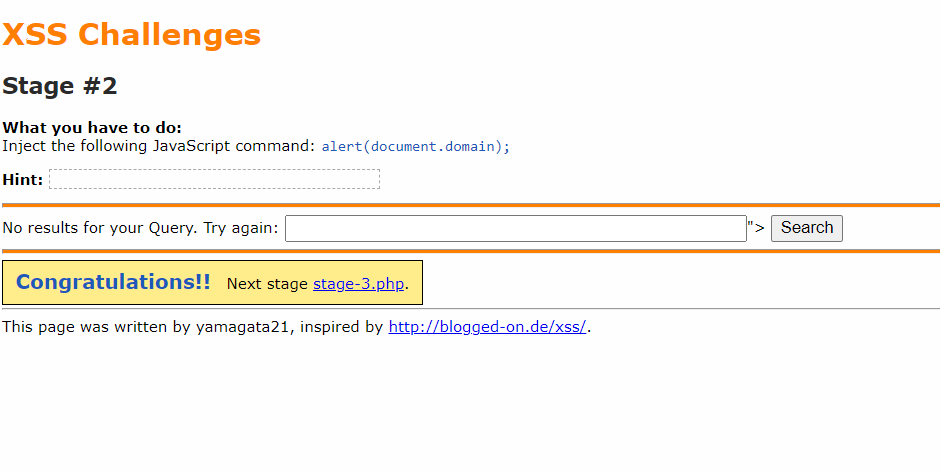Screen dimensions: 940x473
Task: Click the Hint: label
Action: 23,180
